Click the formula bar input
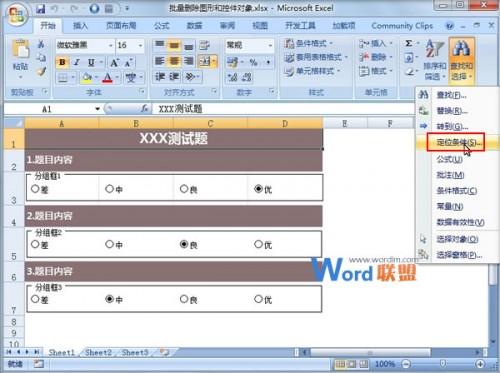 283,109
